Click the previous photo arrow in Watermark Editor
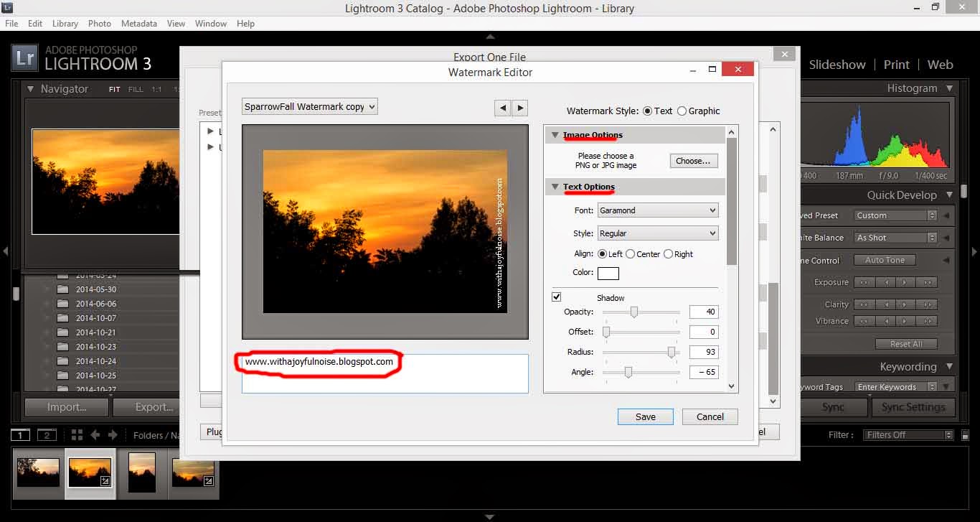This screenshot has height=522, width=980. coord(503,108)
